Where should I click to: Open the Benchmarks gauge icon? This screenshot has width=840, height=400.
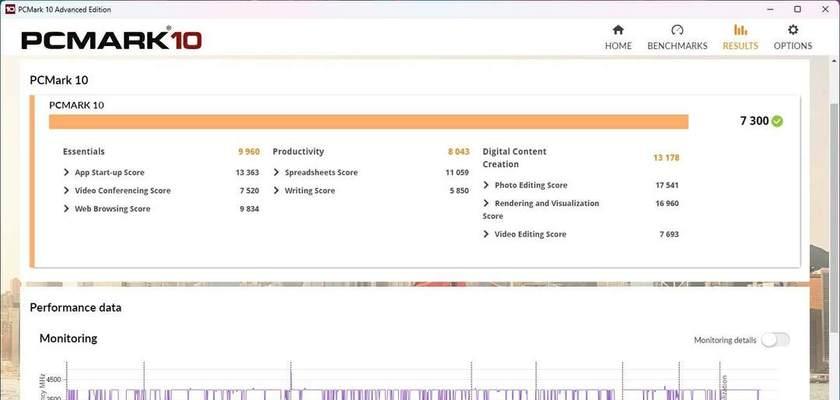[677, 30]
